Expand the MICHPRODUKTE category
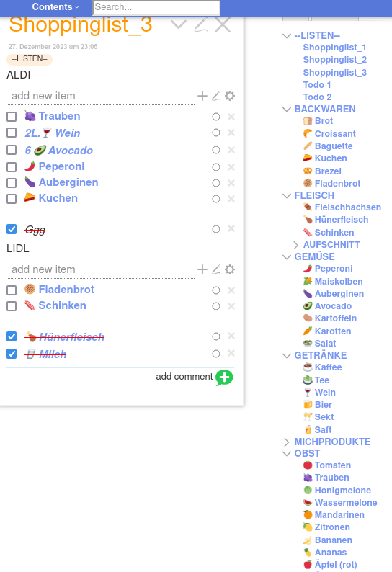 point(287,442)
